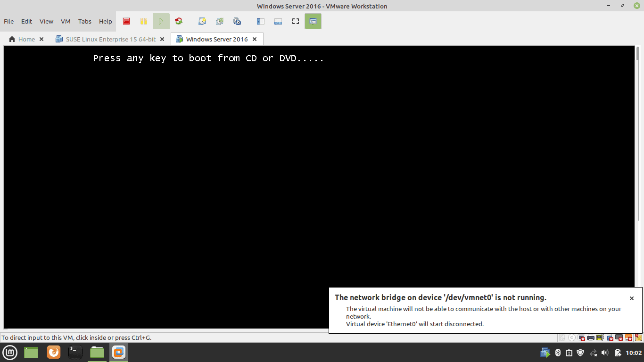Enter full screen mode icon
This screenshot has width=644, height=362.
pyautogui.click(x=296, y=21)
